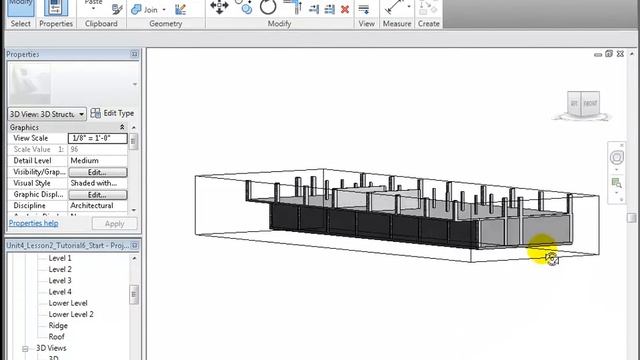Restore down the 3D view window
Image resolution: width=640 pixels, height=360 pixels.
point(609,53)
